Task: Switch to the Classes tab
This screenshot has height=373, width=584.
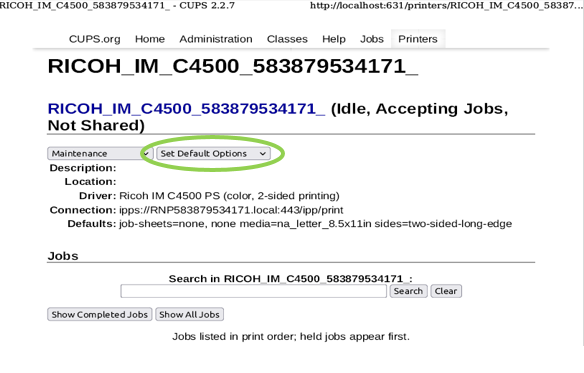Action: [287, 39]
